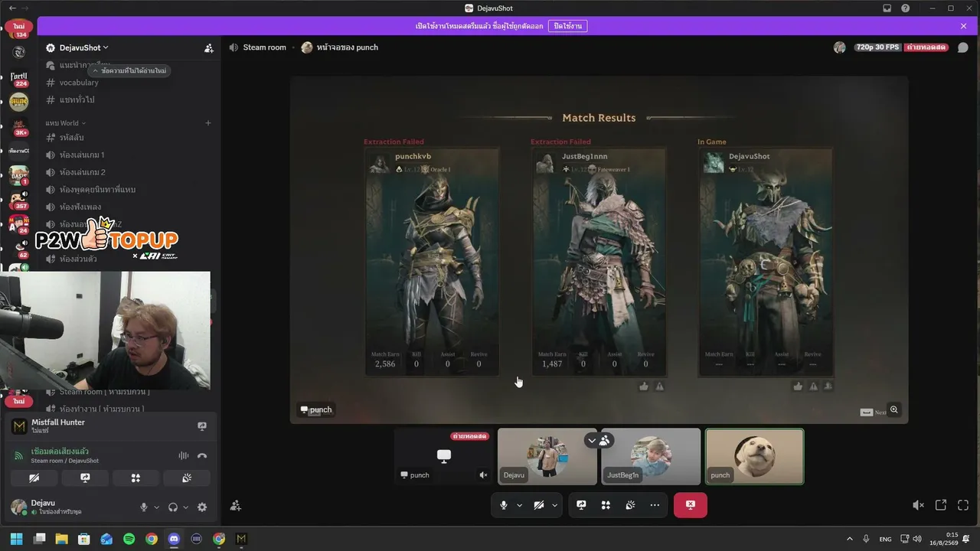Image resolution: width=980 pixels, height=551 pixels.
Task: Open soundboard from call controls
Action: tap(630, 505)
